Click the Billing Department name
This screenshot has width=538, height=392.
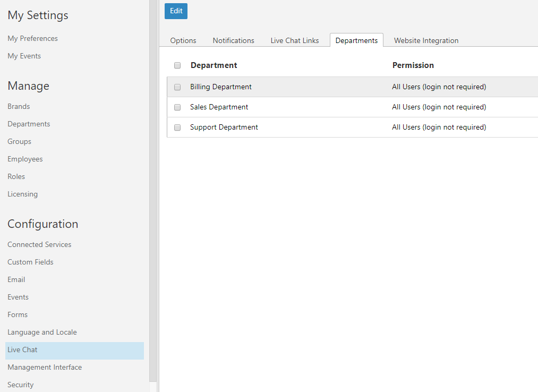point(221,87)
